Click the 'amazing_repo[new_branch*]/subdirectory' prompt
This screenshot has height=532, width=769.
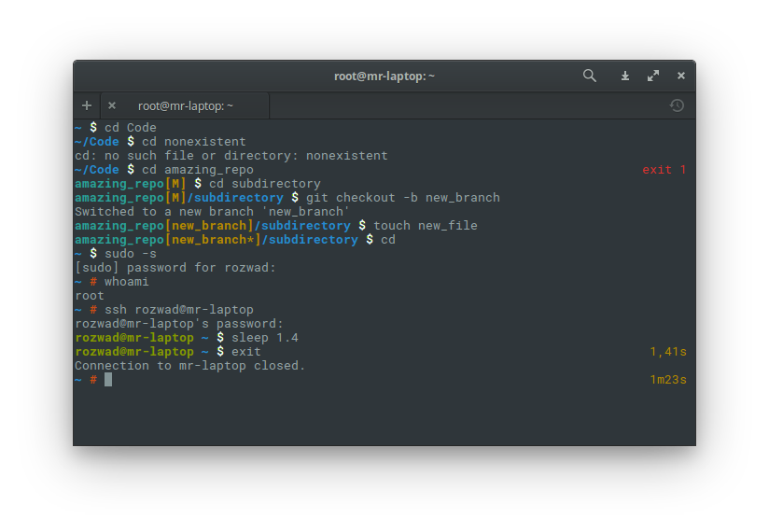point(217,240)
